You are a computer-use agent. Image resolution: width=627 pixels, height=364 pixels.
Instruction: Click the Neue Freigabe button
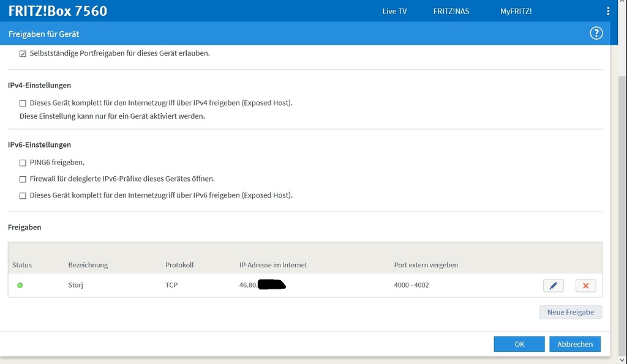coord(570,312)
